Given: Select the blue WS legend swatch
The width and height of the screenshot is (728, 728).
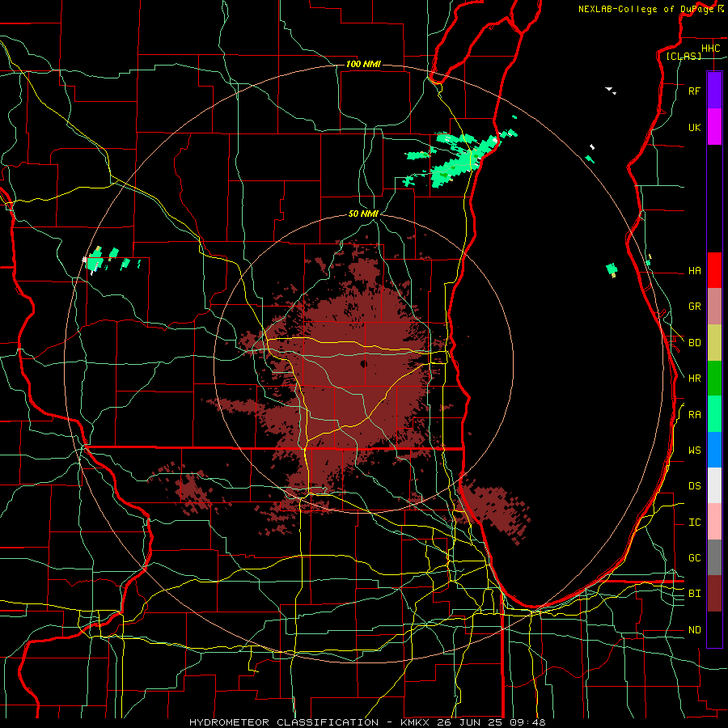Looking at the screenshot, I should point(714,450).
